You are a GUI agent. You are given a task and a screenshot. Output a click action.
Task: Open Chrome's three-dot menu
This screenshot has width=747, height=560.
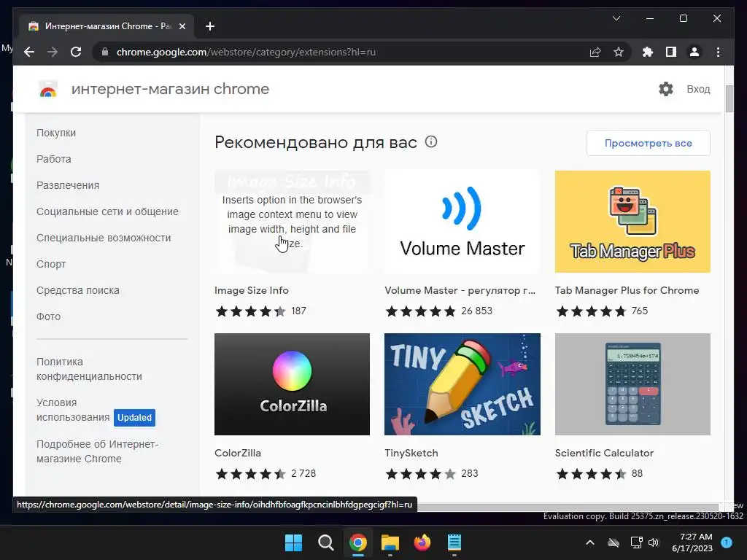tap(718, 52)
